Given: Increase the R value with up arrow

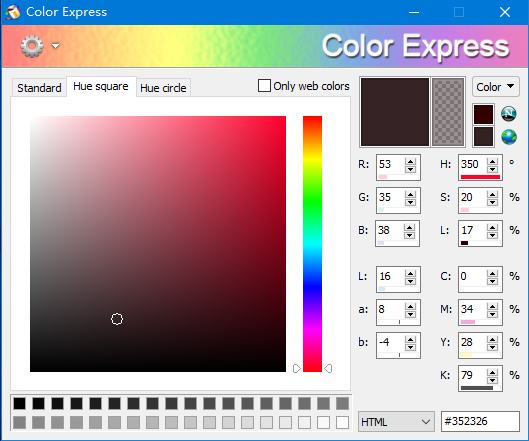Looking at the screenshot, I should pyautogui.click(x=410, y=162).
